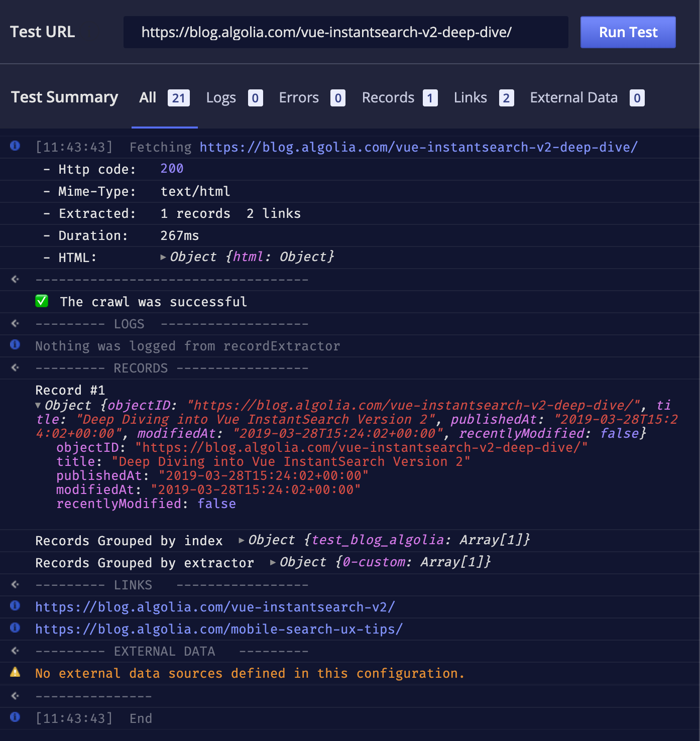Click the info icon next to the End log entry

pos(15,718)
